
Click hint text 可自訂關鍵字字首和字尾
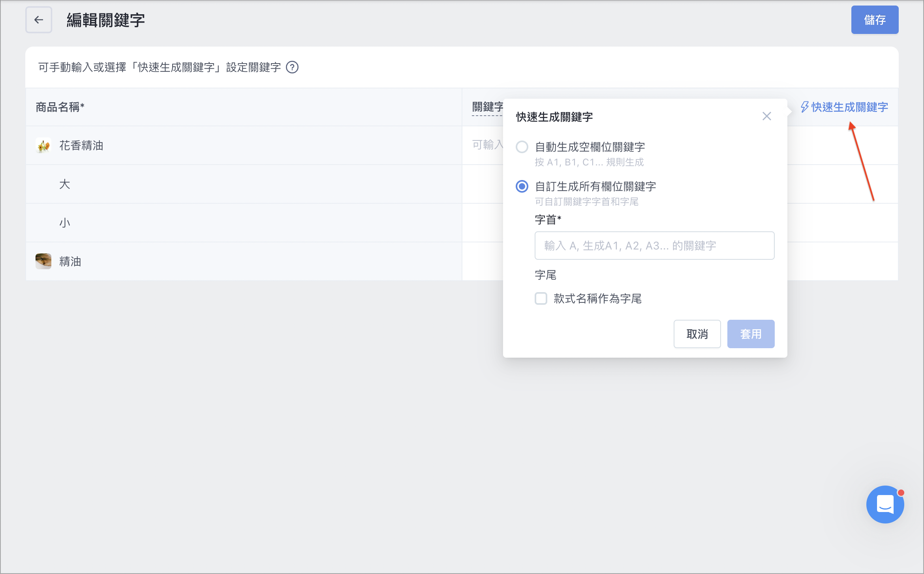[587, 202]
